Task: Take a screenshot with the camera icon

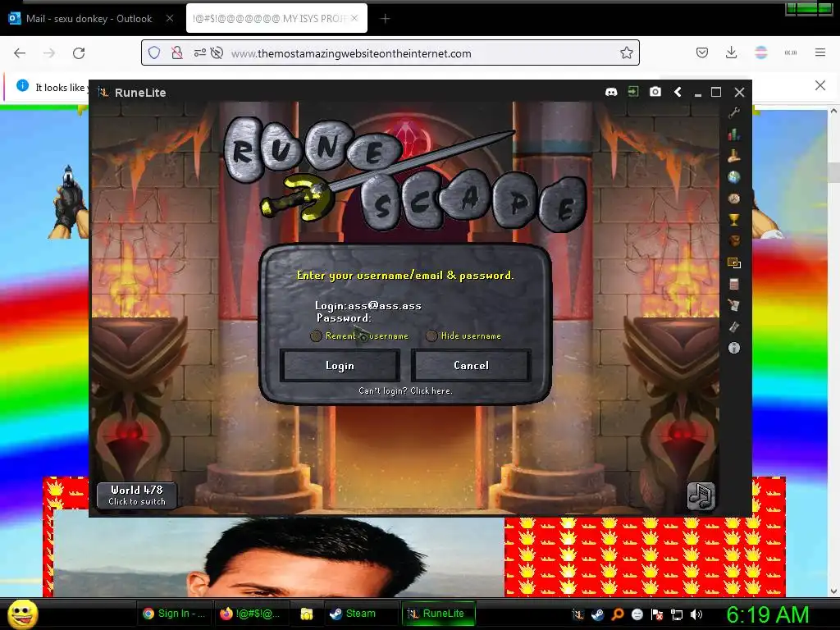Action: point(655,92)
